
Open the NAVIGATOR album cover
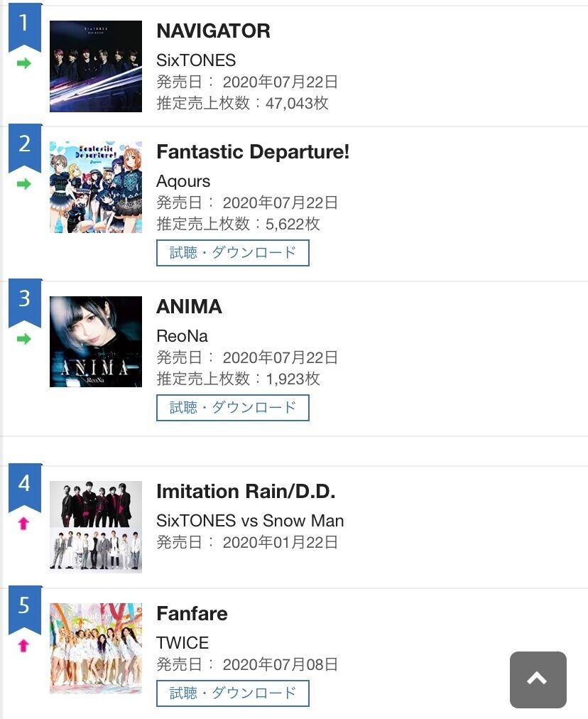pyautogui.click(x=96, y=66)
